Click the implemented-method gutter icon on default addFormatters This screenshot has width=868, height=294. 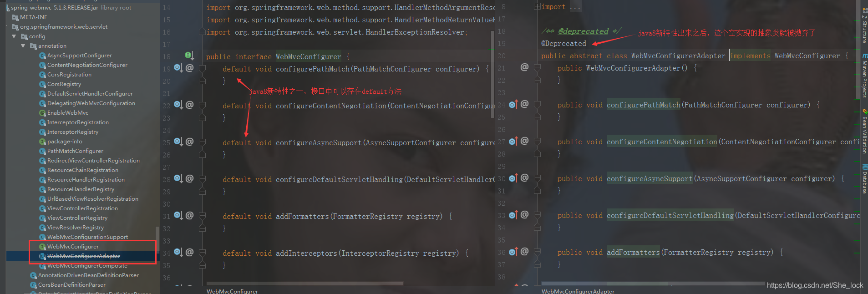click(x=178, y=215)
